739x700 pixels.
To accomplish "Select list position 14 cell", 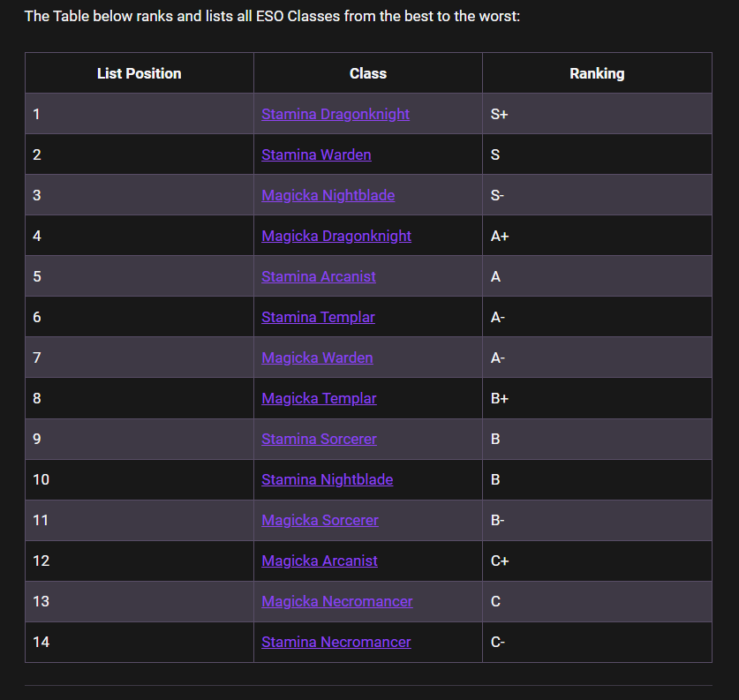I will [139, 642].
